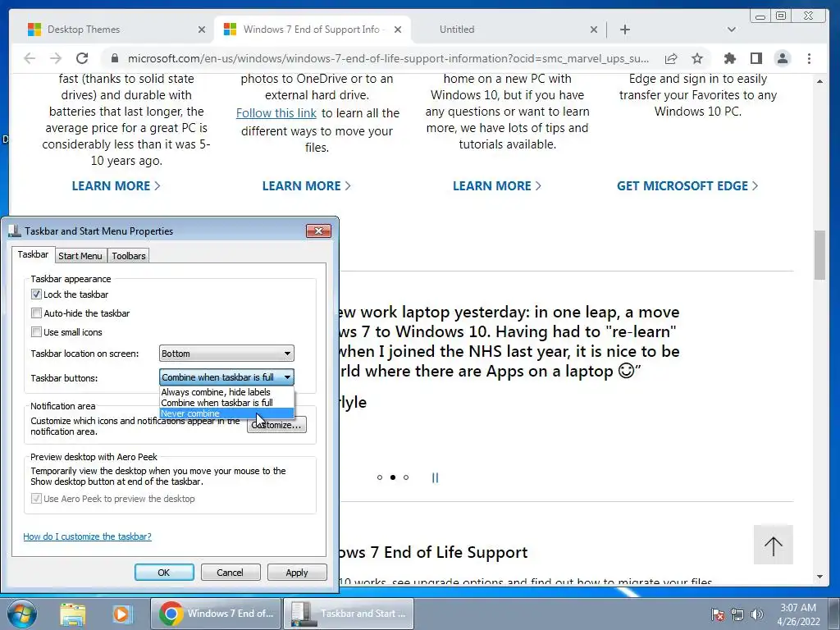This screenshot has height=630, width=840.
Task: Click the address bar URL field
Action: pyautogui.click(x=388, y=58)
